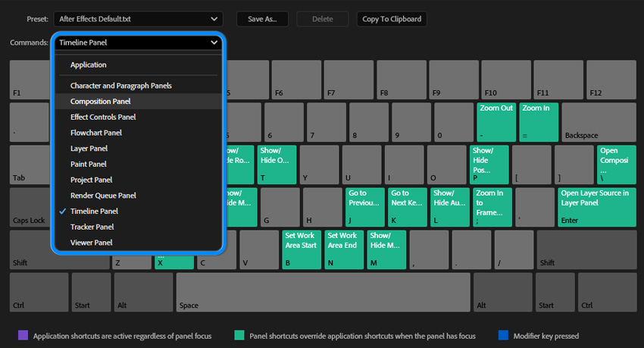The image size is (644, 348).
Task: Choose Tracker Panel from list
Action: (x=138, y=227)
